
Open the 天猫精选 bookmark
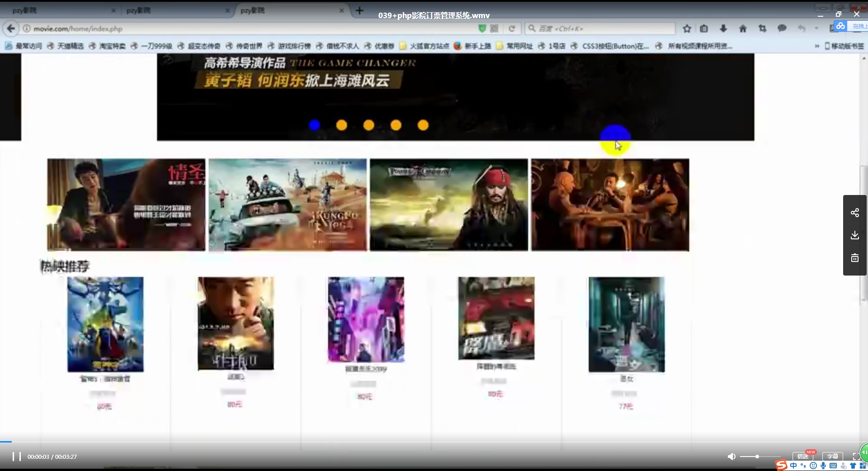[x=66, y=46]
